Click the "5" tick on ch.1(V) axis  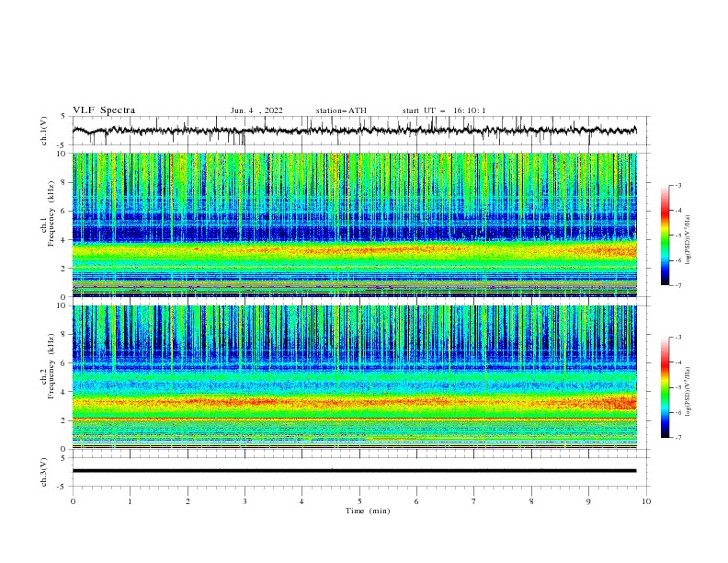(x=63, y=117)
